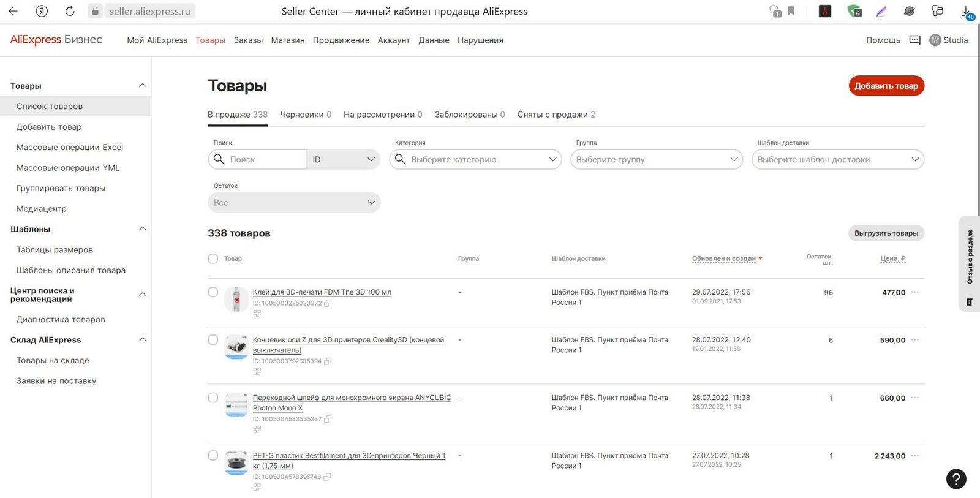The width and height of the screenshot is (980, 498).
Task: Select checkbox for Клей для 3D-печати
Action: (x=213, y=292)
